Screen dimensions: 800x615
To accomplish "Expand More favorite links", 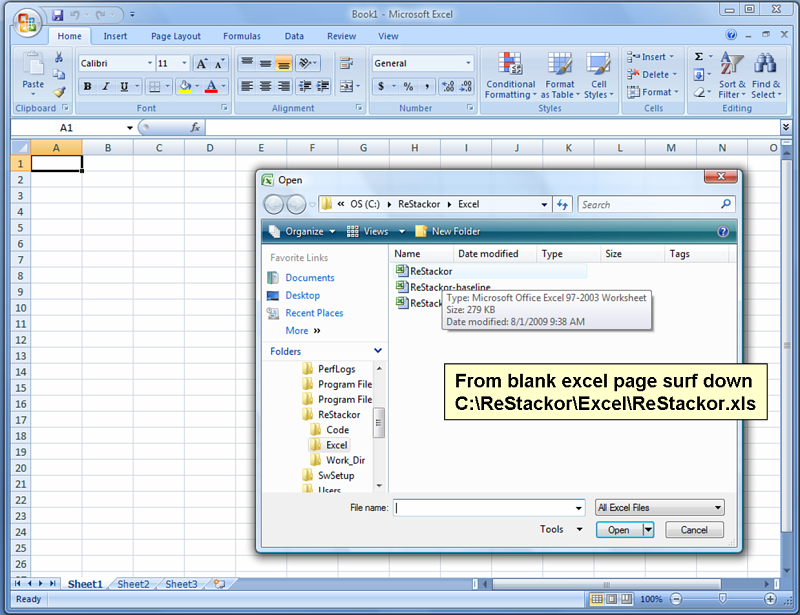I will 303,331.
